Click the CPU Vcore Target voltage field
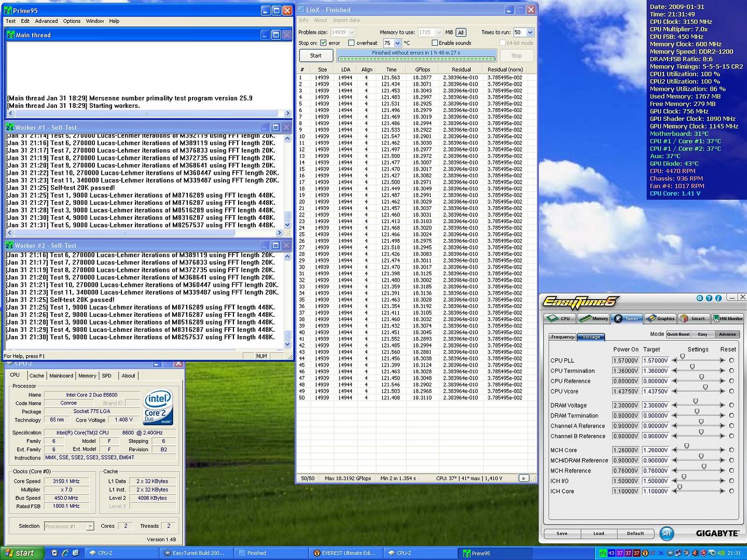 click(x=656, y=391)
